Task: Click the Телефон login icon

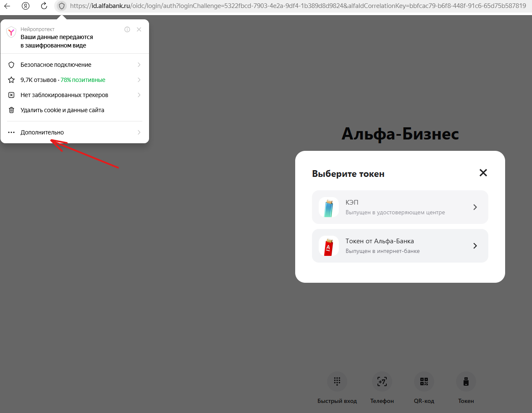Action: [x=382, y=381]
